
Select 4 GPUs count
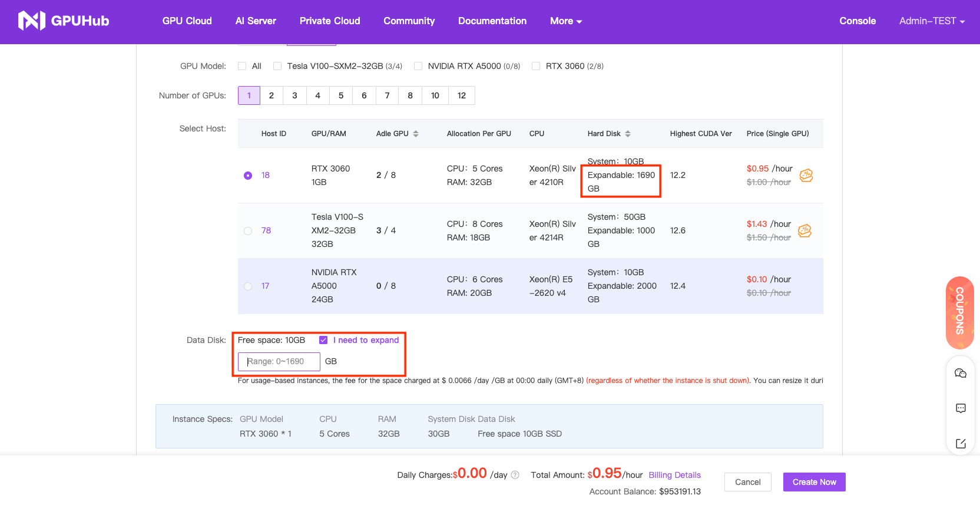(x=317, y=95)
